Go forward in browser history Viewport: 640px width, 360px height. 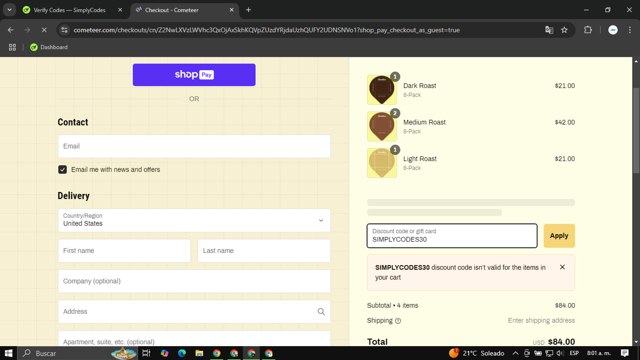click(x=27, y=30)
